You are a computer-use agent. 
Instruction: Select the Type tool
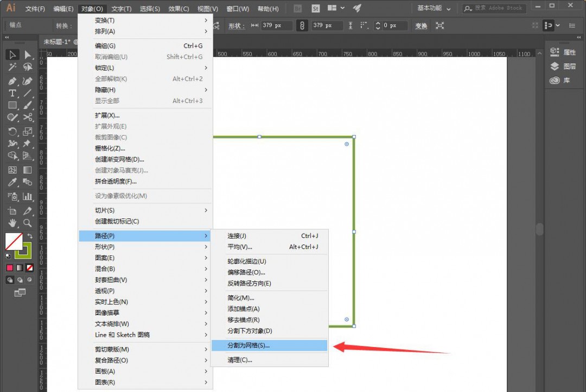tap(12, 93)
